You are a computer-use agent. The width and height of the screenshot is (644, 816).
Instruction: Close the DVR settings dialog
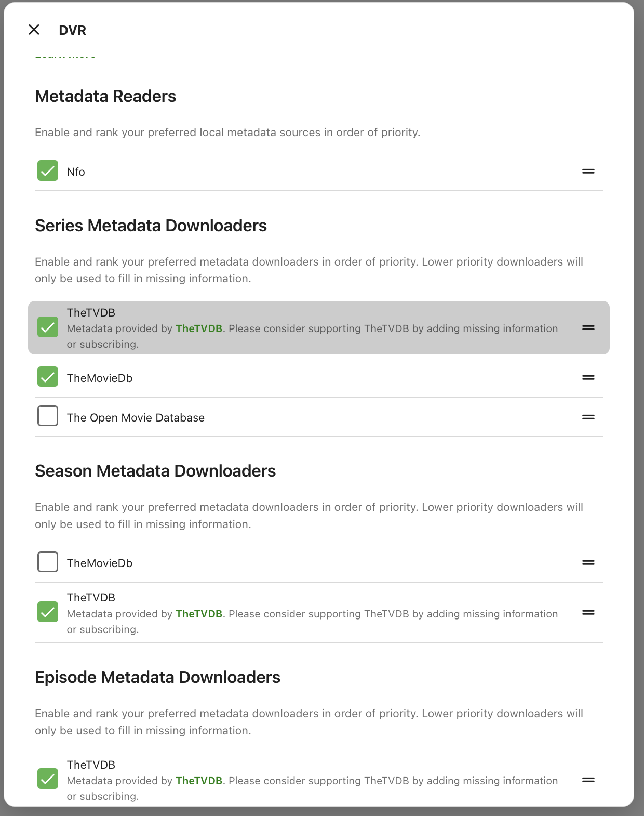tap(34, 30)
